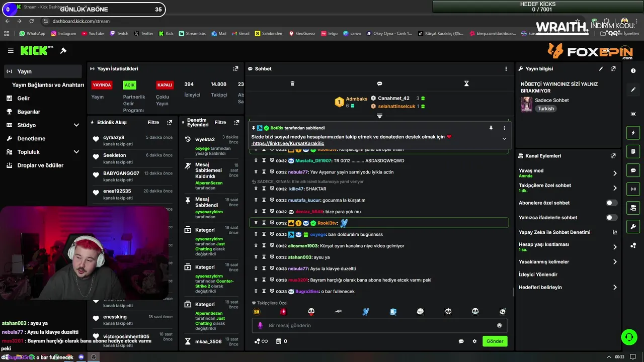This screenshot has width=644, height=362.
Task: Clear chat with the trash icon under Sohbet
Action: (x=292, y=83)
